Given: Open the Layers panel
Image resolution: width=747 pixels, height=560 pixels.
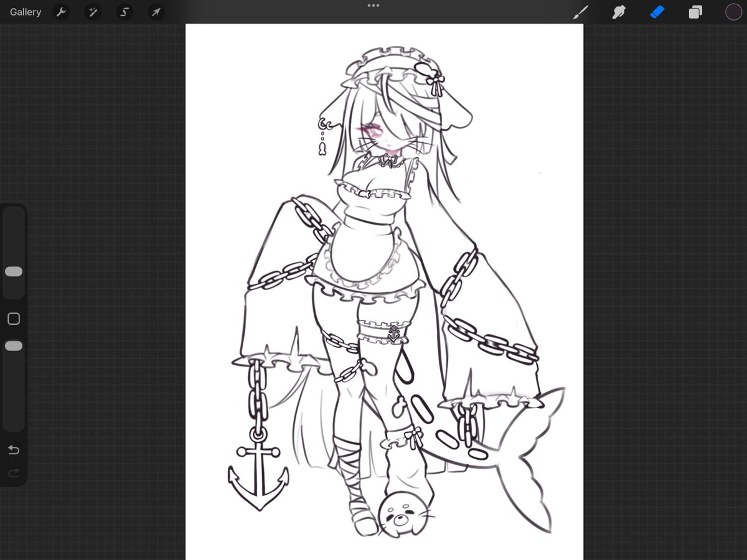Looking at the screenshot, I should coord(695,12).
